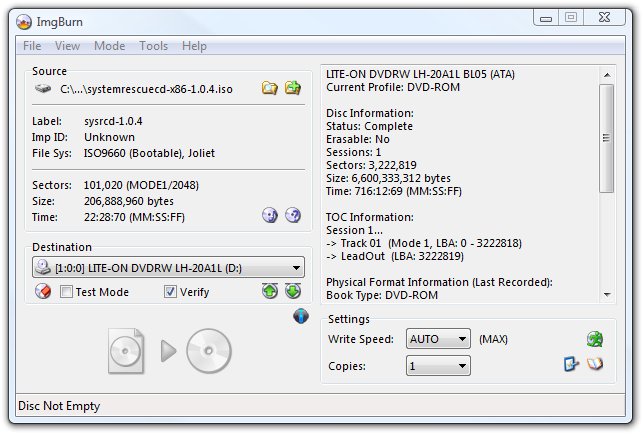Click the erase disc icon near Test Mode
Viewport: 643px width, 434px height.
point(43,292)
